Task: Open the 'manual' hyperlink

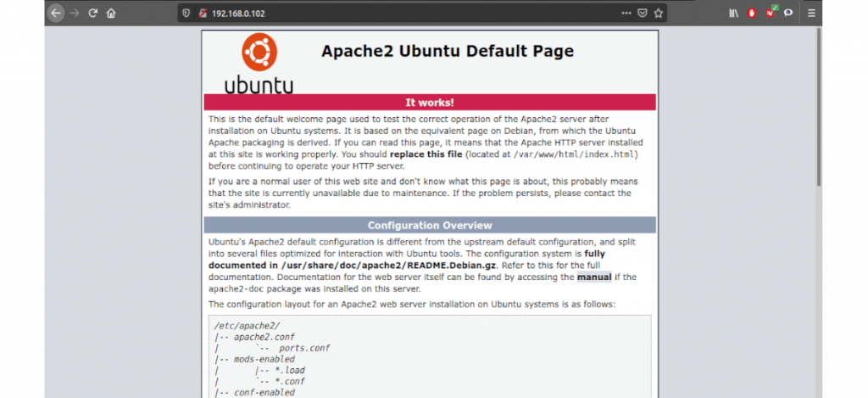Action: pos(594,277)
